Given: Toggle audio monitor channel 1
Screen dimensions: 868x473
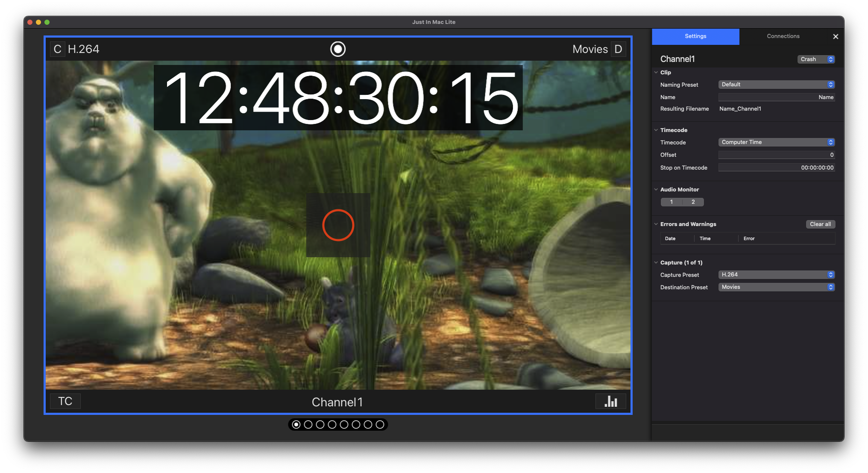Looking at the screenshot, I should coord(672,202).
